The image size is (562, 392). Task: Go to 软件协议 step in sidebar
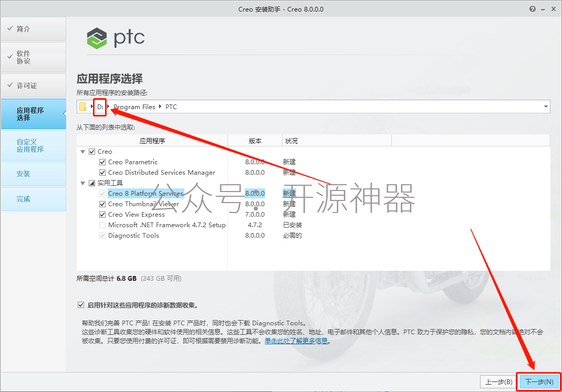pyautogui.click(x=33, y=57)
